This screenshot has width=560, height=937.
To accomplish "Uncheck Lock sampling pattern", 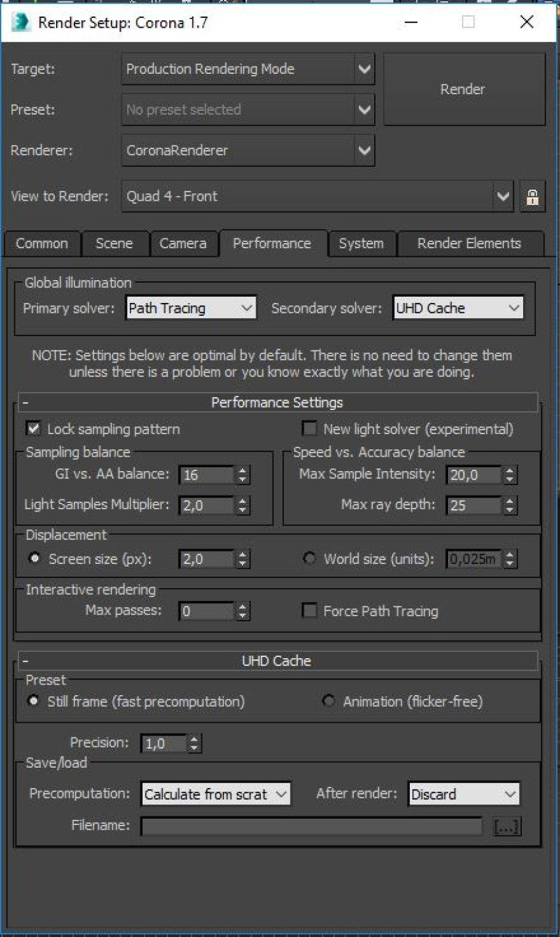I will (34, 428).
